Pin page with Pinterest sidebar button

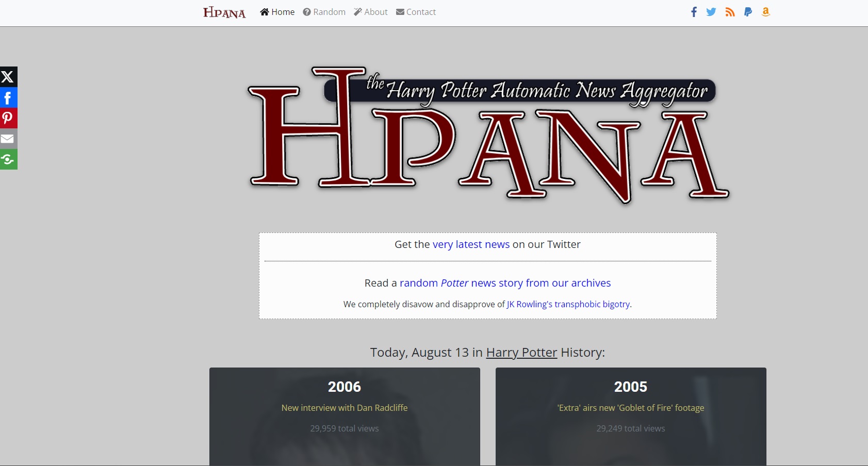9,118
